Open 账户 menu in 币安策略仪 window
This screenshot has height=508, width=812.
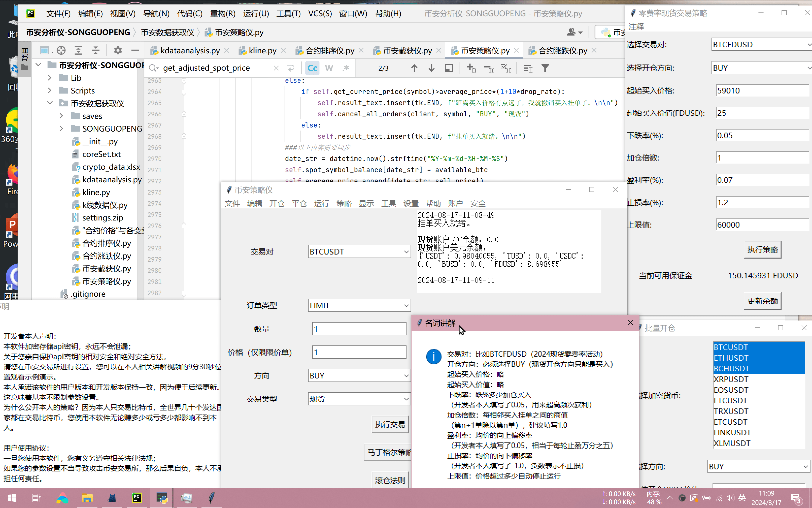coord(455,203)
